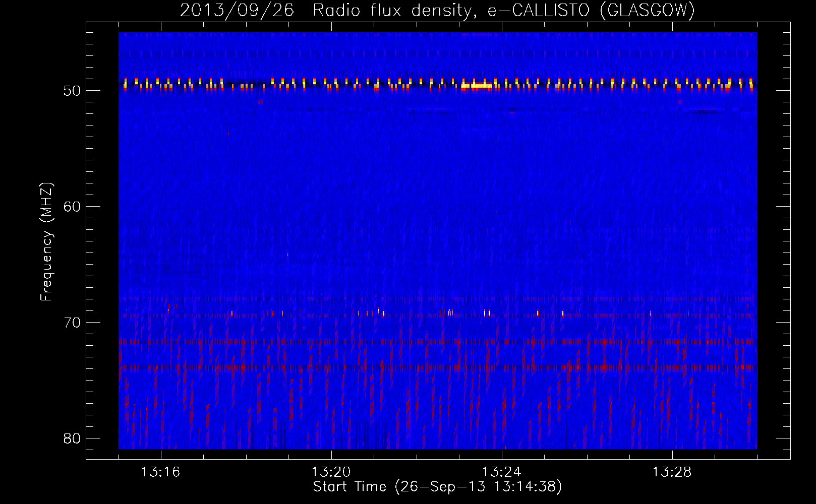Screen dimensions: 816x504
Task: Click the 13:20 time tick label
Action: tap(331, 472)
